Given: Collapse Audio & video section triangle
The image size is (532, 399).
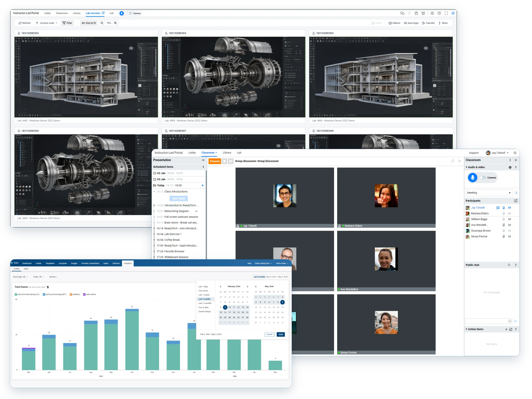Looking at the screenshot, I should tap(467, 167).
